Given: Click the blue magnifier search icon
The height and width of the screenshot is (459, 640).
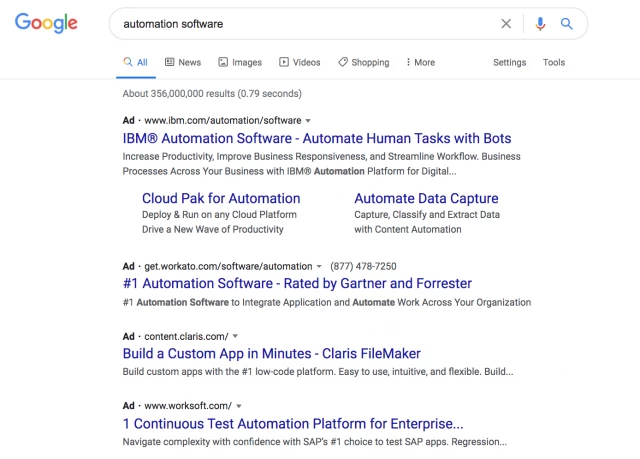Looking at the screenshot, I should click(567, 24).
